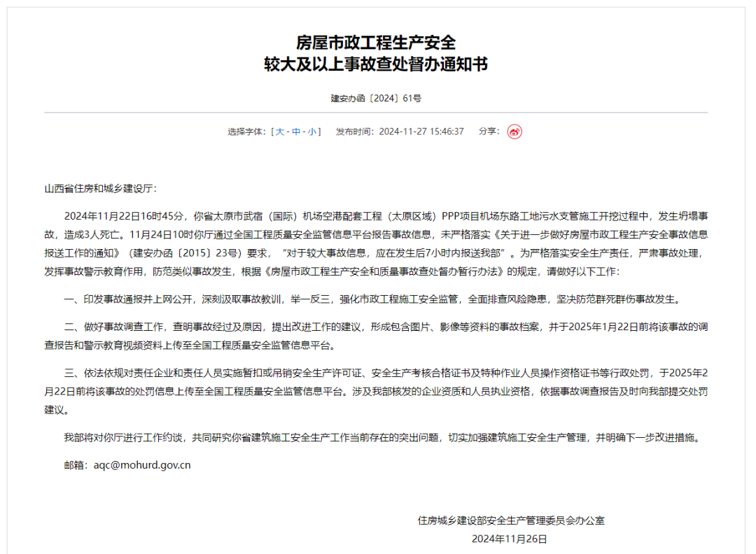Click the paragraph starting 我部将对你厅进行工作约谈
Viewport: 756px width, 554px height.
[384, 437]
